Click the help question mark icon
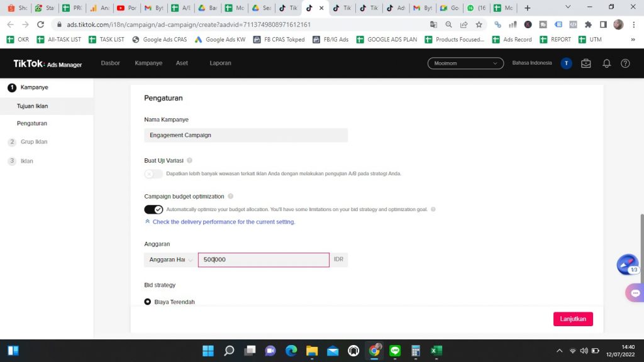Screen dimensions: 644x362 click(625, 63)
